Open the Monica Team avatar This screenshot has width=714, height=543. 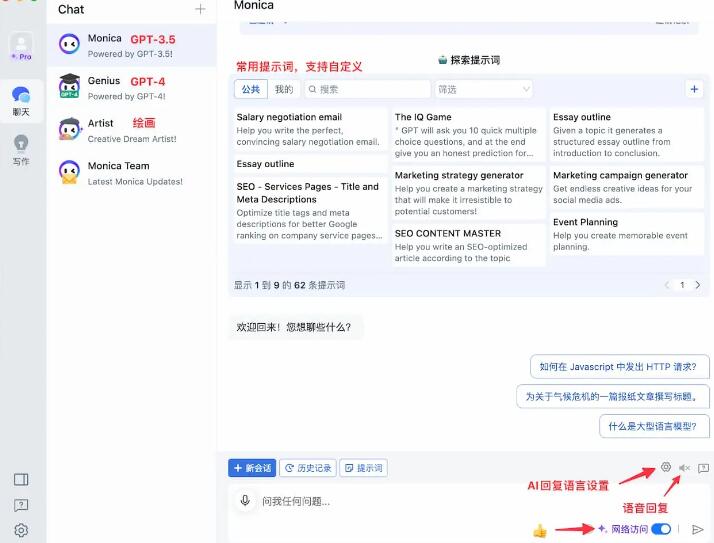69,172
